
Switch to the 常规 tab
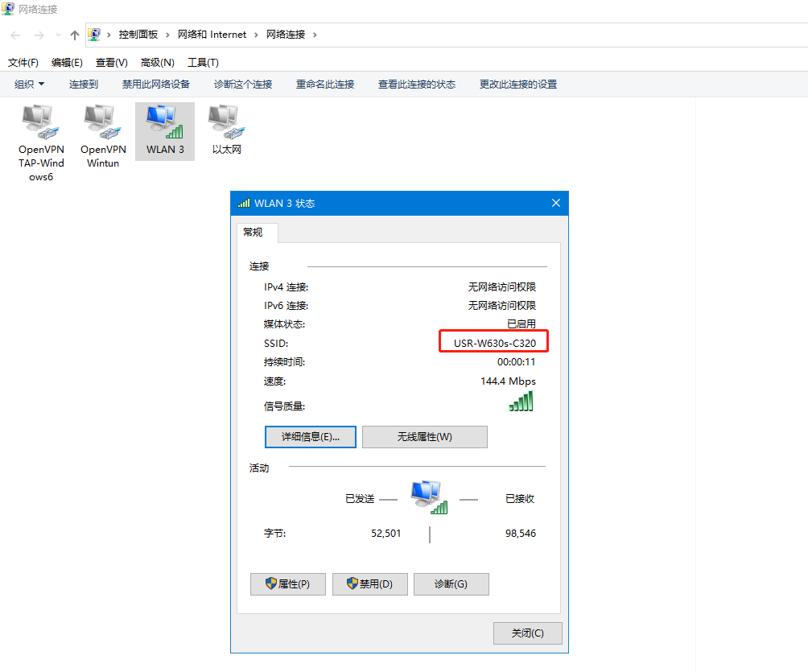(x=253, y=233)
